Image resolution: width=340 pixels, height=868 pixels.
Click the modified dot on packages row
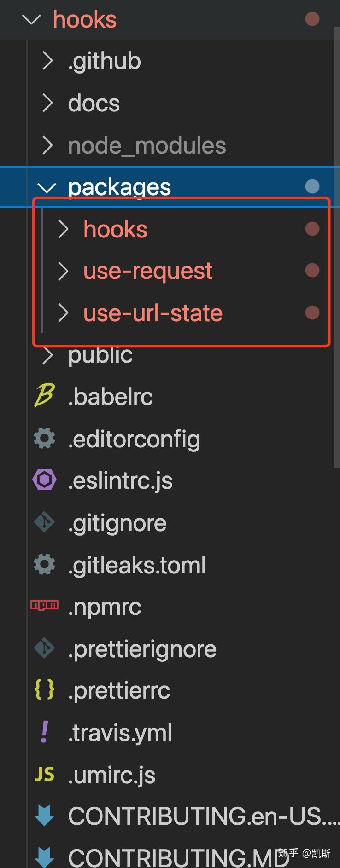click(312, 186)
